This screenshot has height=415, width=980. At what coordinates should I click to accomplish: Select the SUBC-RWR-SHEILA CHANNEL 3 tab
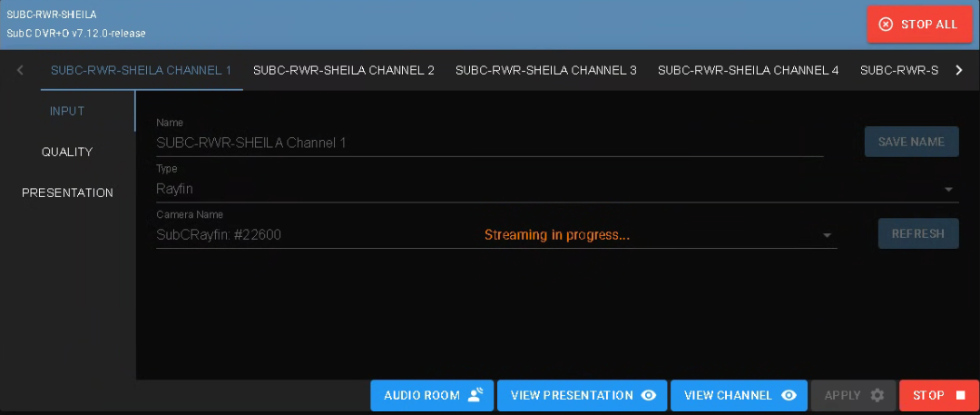(x=545, y=70)
